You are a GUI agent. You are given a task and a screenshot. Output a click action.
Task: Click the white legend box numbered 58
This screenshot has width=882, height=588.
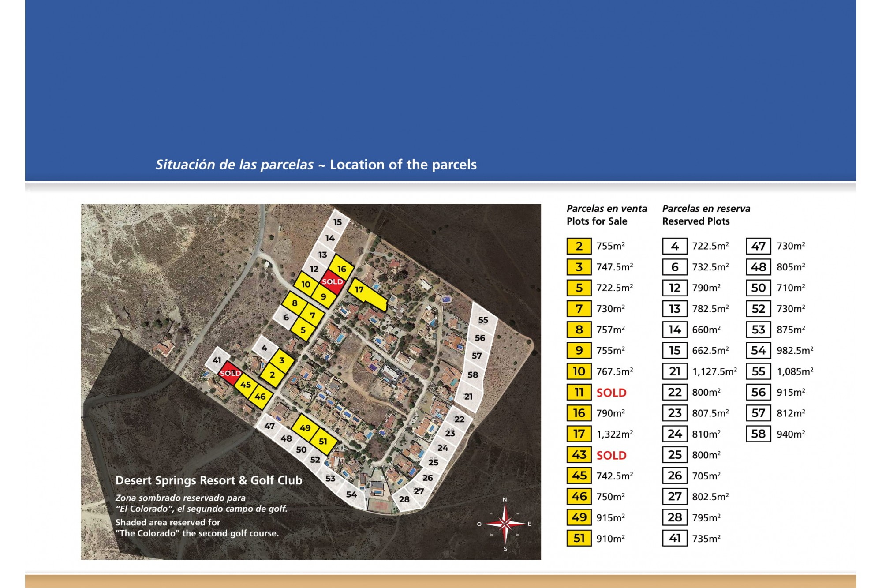click(759, 434)
